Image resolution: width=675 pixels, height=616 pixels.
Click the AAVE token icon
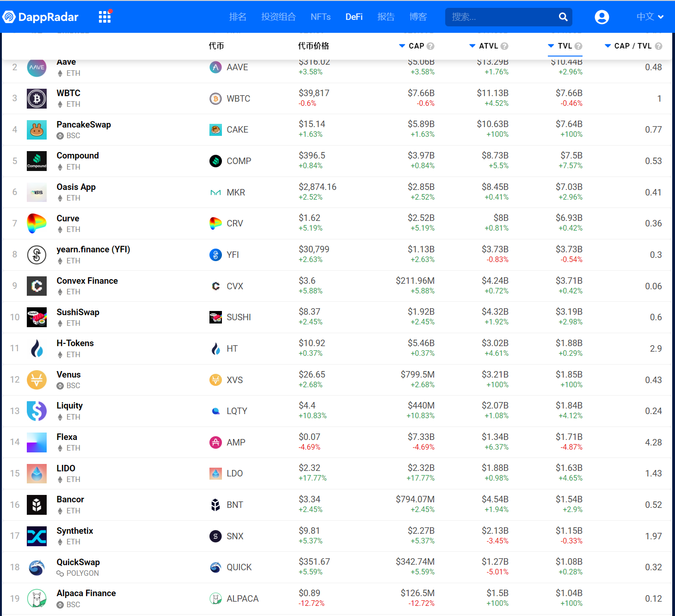pos(215,67)
